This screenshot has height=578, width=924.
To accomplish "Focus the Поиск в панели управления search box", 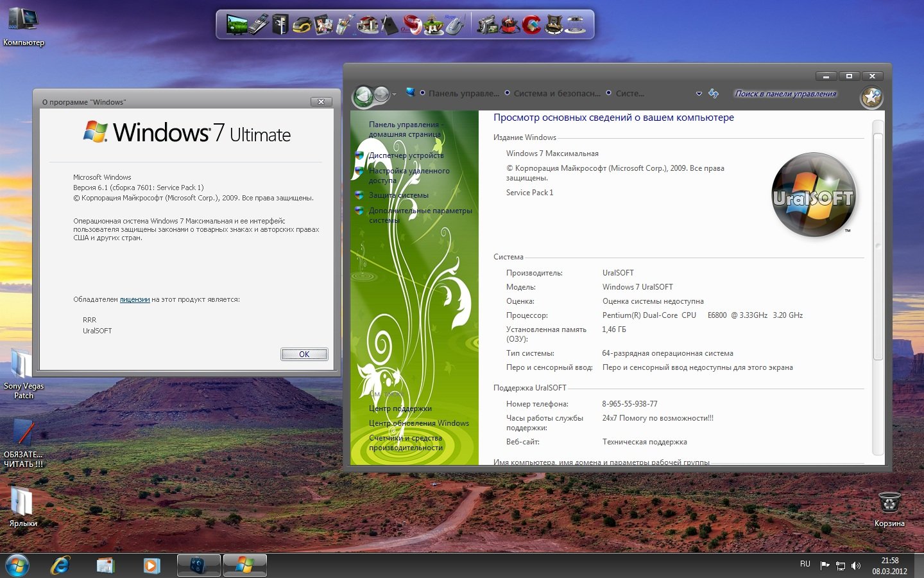I will (785, 94).
